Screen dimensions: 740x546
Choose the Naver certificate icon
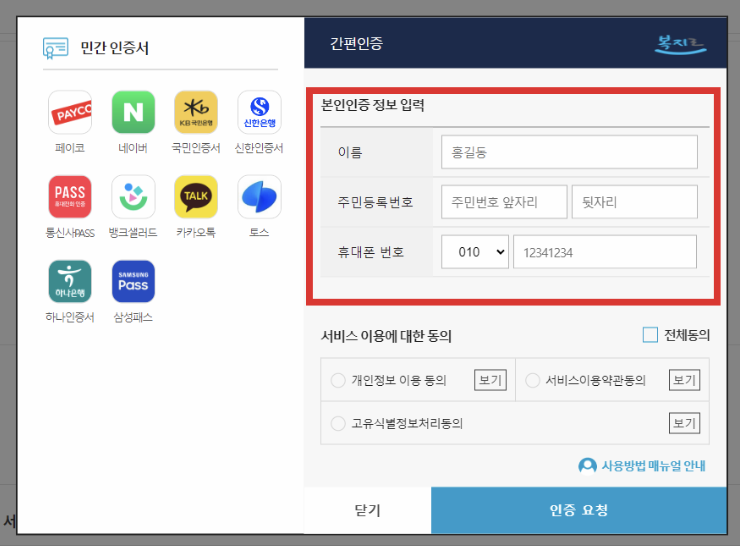[x=133, y=112]
